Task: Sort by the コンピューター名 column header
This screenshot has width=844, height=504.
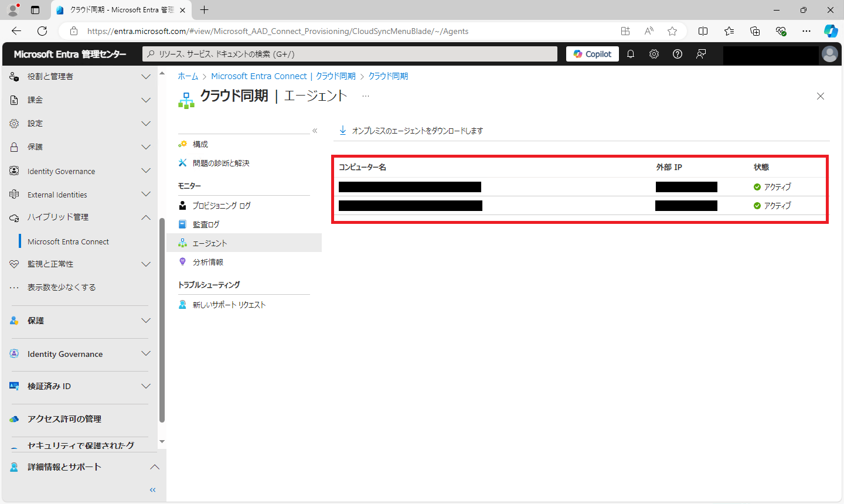Action: point(362,167)
